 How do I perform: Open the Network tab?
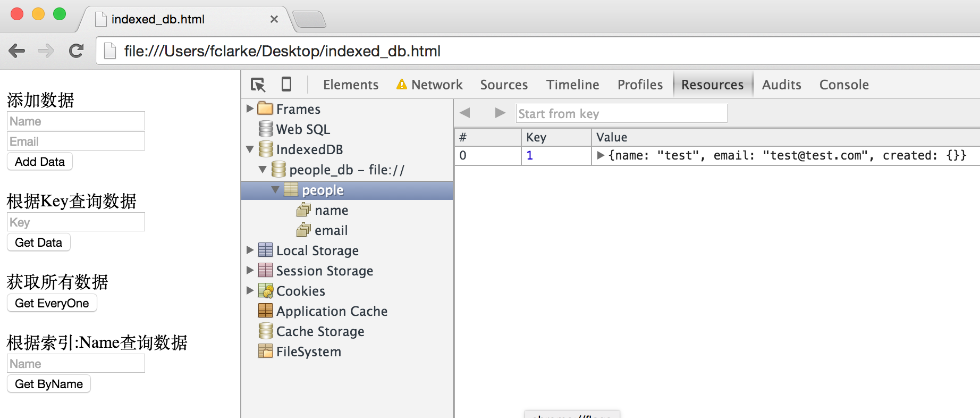[436, 85]
